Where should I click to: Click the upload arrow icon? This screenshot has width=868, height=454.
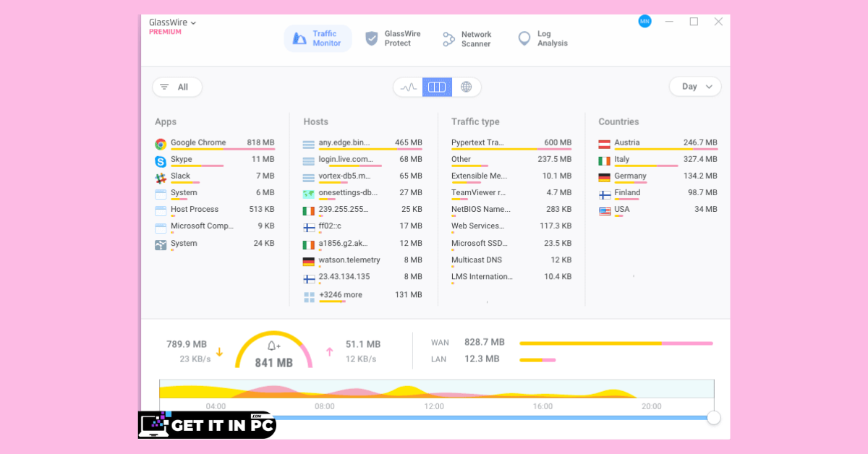(330, 352)
